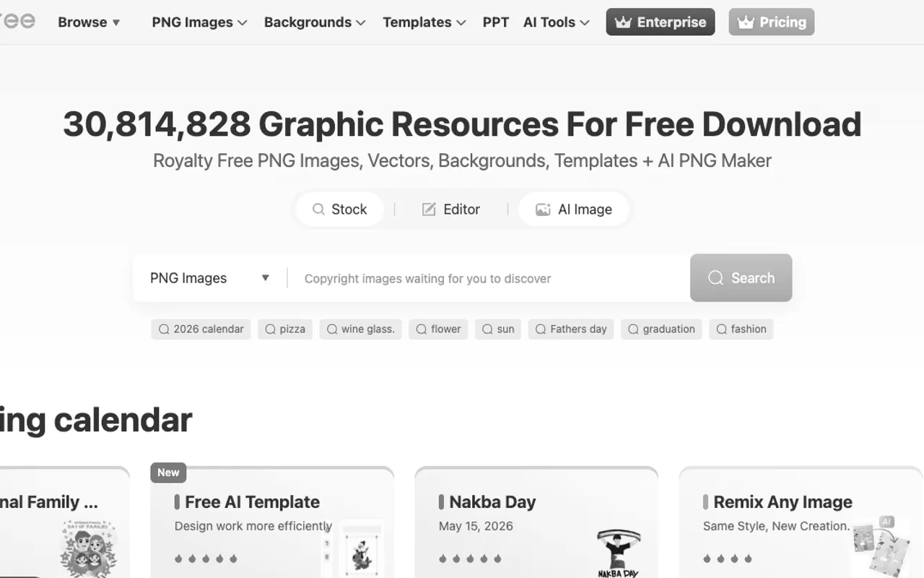
Task: Click the crown icon on Pricing
Action: coord(746,22)
